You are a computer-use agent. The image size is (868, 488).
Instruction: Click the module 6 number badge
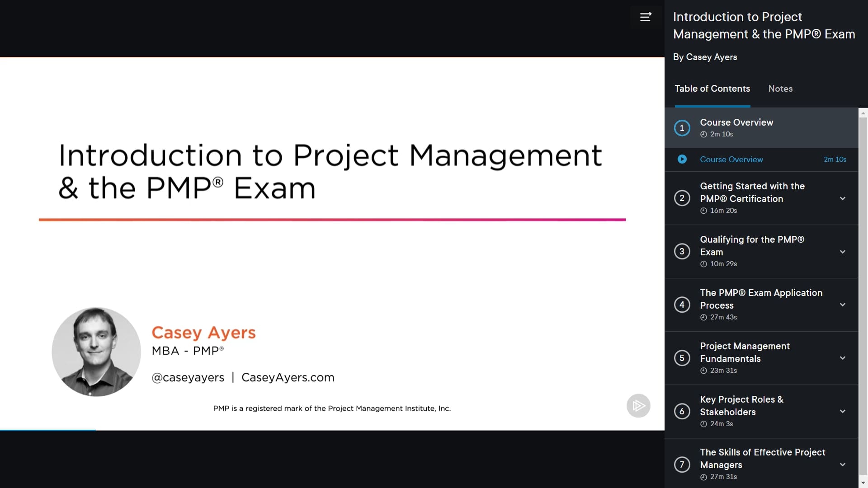click(682, 411)
